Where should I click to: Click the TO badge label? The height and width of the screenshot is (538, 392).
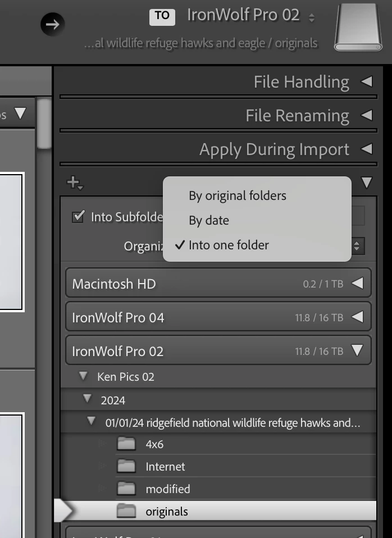coord(162,16)
